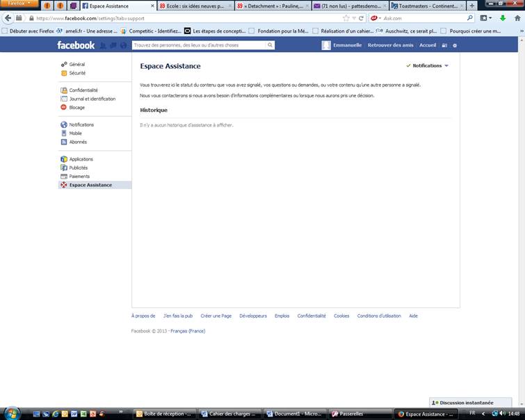Image resolution: width=525 pixels, height=420 pixels.
Task: Click the Firefox back arrow button
Action: [8, 18]
